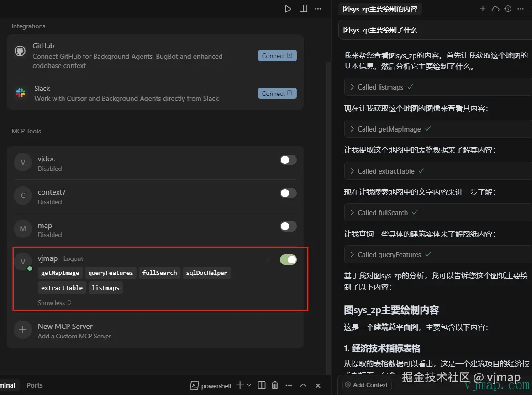Split the terminal panel icon

tap(262, 385)
